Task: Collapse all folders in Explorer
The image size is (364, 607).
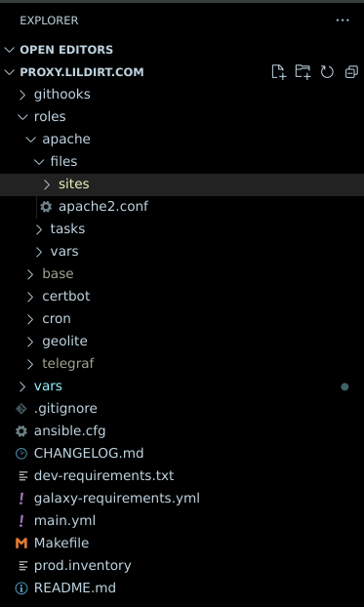Action: point(351,72)
